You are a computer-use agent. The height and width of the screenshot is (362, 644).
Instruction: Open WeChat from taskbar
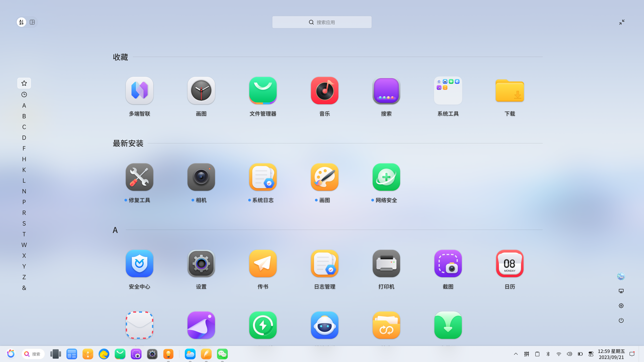pyautogui.click(x=222, y=354)
